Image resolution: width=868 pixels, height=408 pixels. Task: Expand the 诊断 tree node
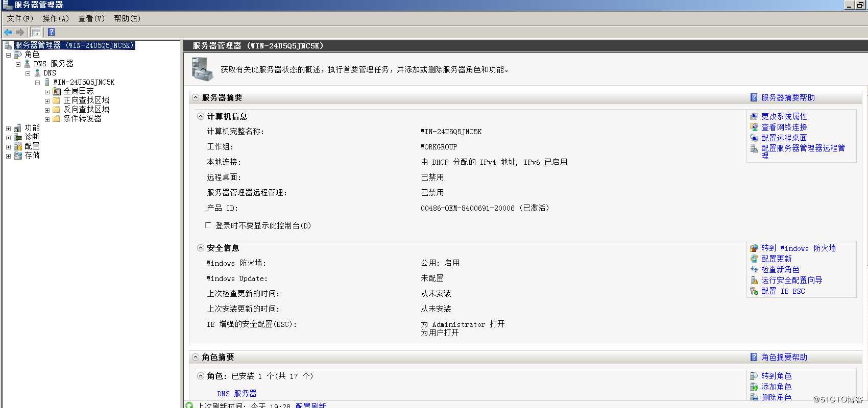tap(8, 138)
